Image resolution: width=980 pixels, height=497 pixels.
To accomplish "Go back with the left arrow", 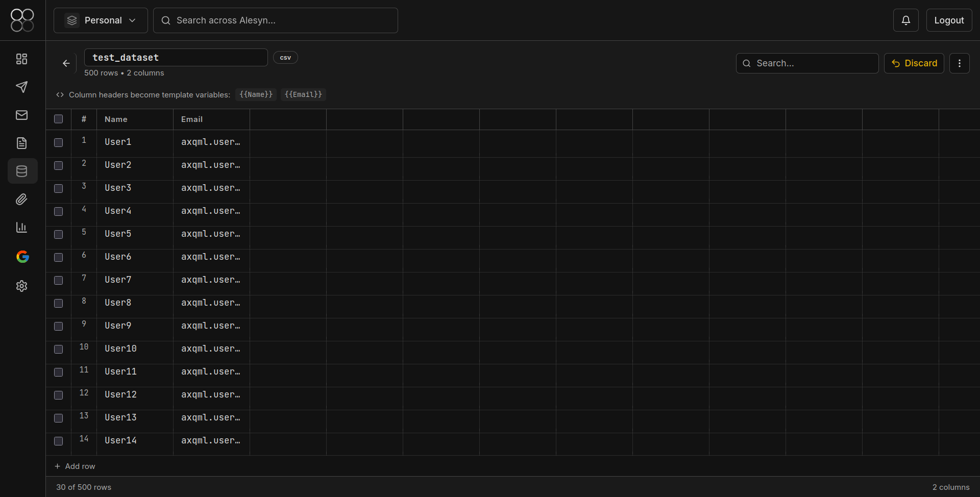I will pos(66,63).
